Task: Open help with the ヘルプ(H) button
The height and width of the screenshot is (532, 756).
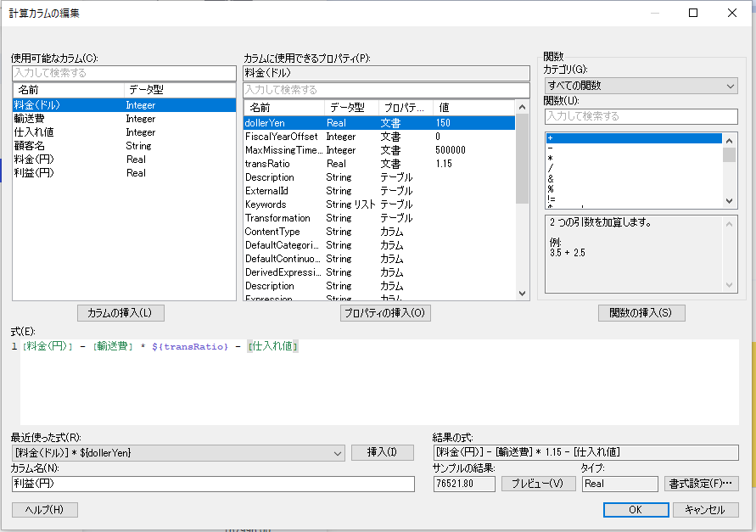Action: click(x=44, y=510)
